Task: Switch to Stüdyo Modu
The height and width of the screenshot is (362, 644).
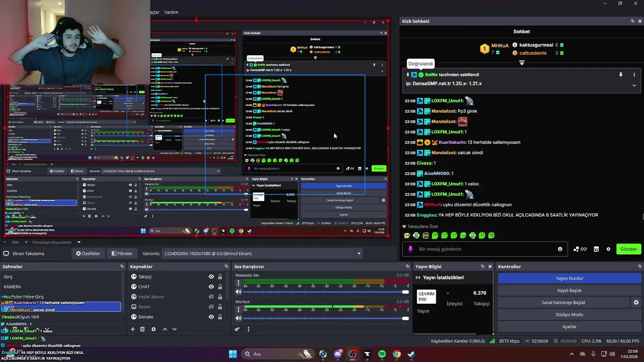Action: (x=570, y=314)
